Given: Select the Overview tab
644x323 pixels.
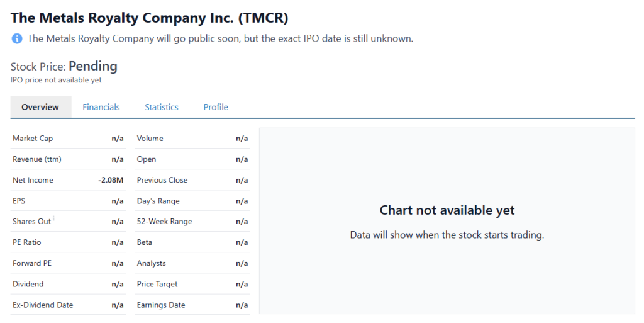Looking at the screenshot, I should (x=40, y=107).
